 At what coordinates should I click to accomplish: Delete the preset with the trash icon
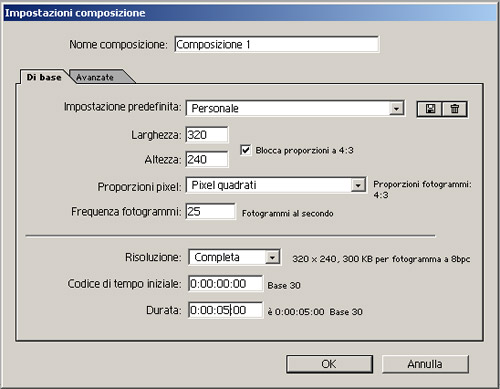[455, 109]
